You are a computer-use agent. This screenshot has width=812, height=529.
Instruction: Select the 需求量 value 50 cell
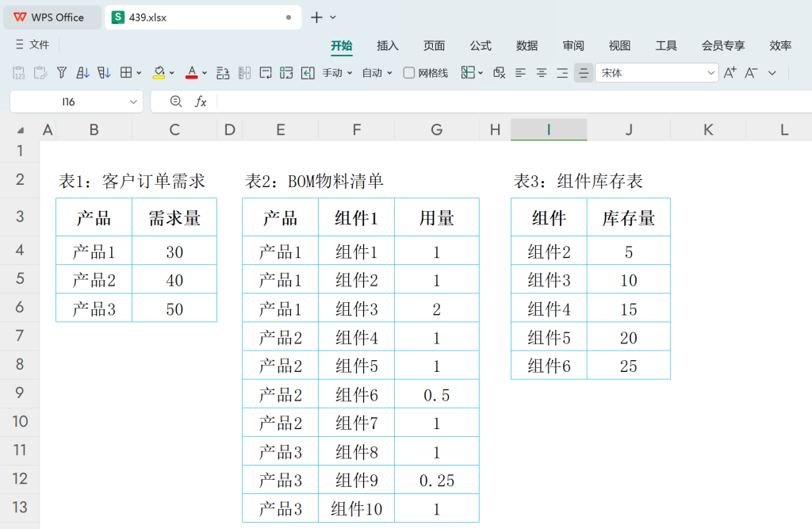click(x=174, y=309)
